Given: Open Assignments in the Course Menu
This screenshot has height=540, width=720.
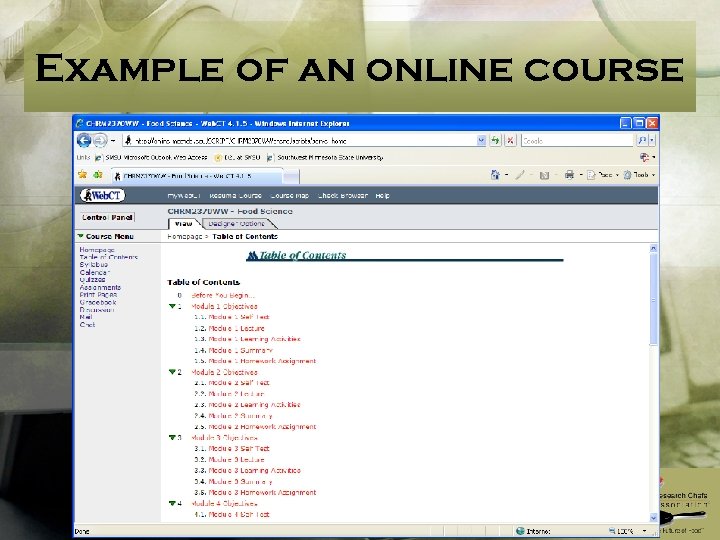Looking at the screenshot, I should click(x=100, y=287).
